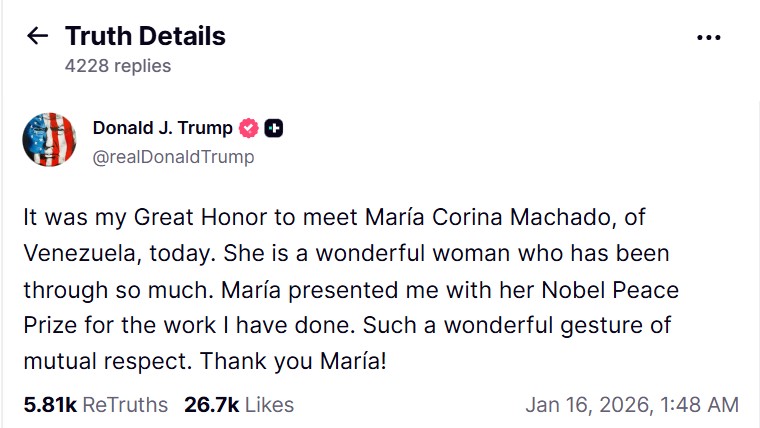Open the three-dot more options menu
760x428 pixels.
[x=708, y=37]
